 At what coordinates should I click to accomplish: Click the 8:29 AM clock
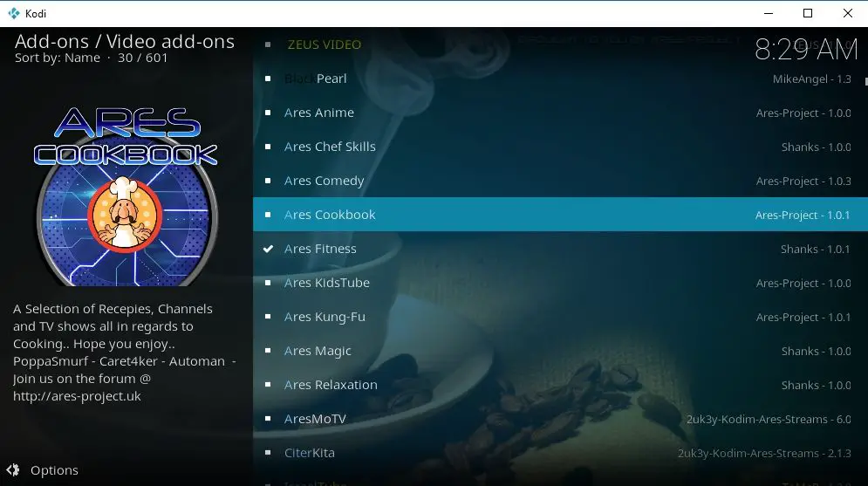pyautogui.click(x=806, y=50)
